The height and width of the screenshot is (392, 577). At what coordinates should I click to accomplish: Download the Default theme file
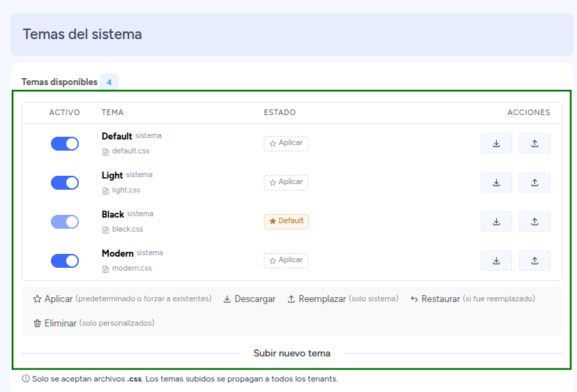(496, 144)
